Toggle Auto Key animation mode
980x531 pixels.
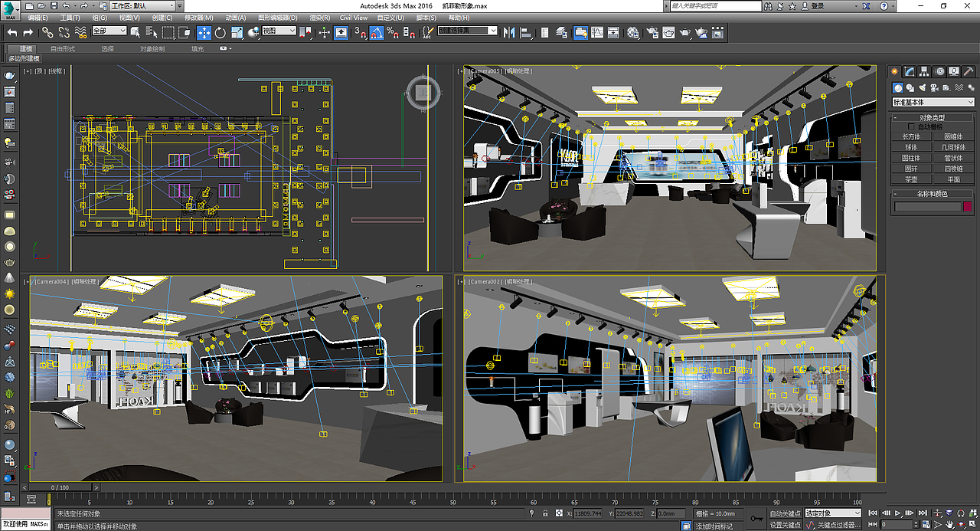pos(786,514)
